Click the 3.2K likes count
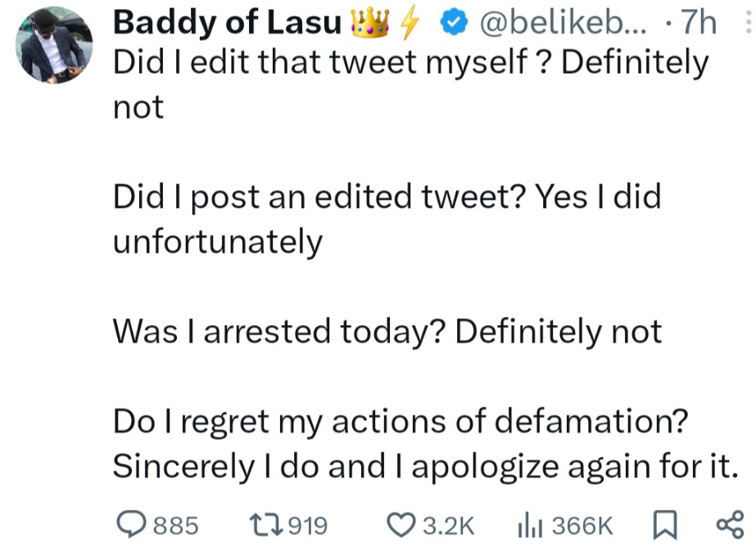The height and width of the screenshot is (551, 756). [447, 525]
